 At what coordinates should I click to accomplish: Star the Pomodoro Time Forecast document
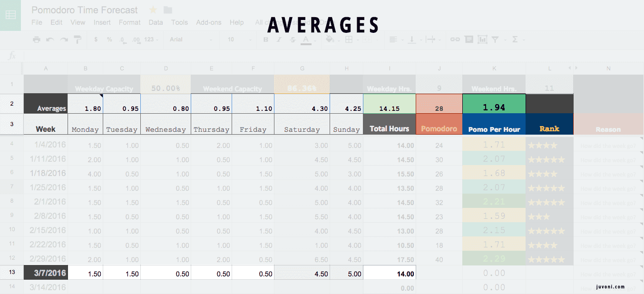point(153,10)
